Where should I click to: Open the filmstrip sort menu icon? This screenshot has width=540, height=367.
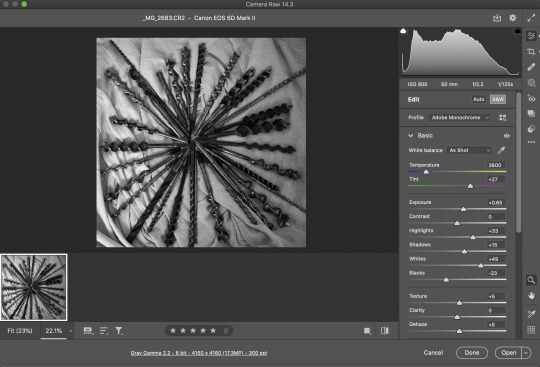[104, 331]
